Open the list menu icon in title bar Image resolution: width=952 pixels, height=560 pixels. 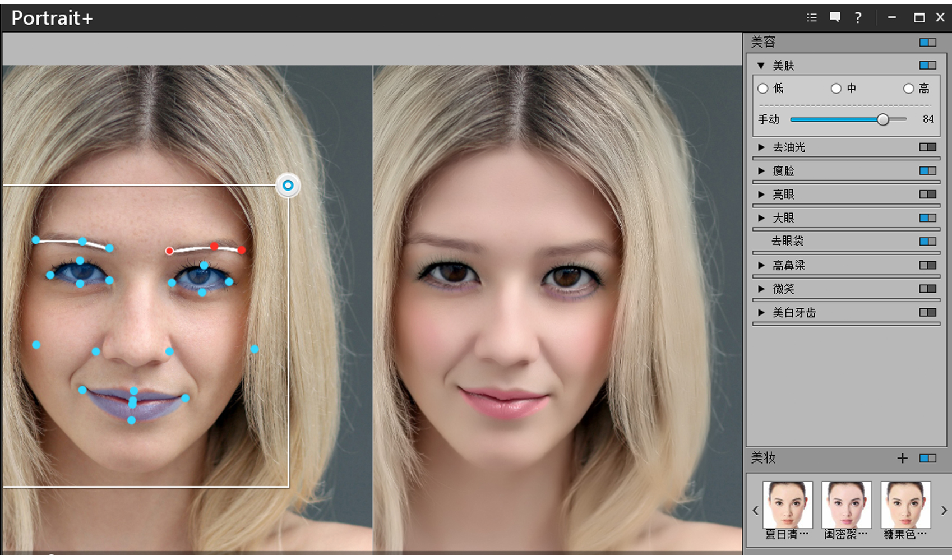[811, 17]
